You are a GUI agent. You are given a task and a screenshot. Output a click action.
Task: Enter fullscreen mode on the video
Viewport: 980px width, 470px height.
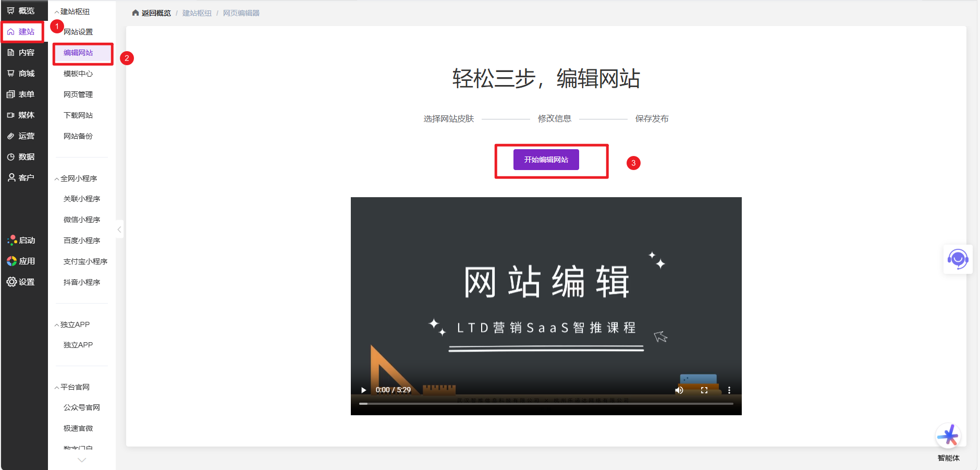pos(704,390)
